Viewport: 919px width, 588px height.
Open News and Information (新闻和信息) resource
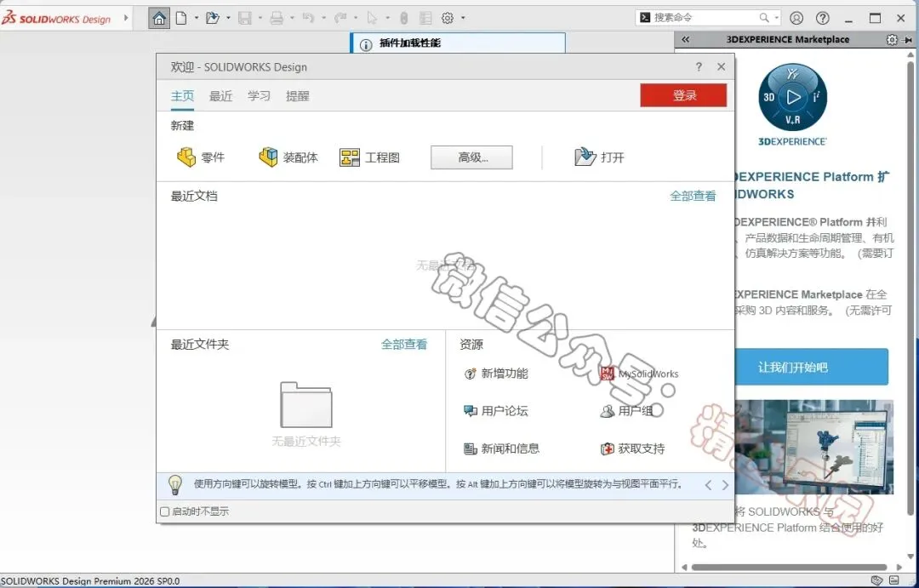[x=502, y=448]
